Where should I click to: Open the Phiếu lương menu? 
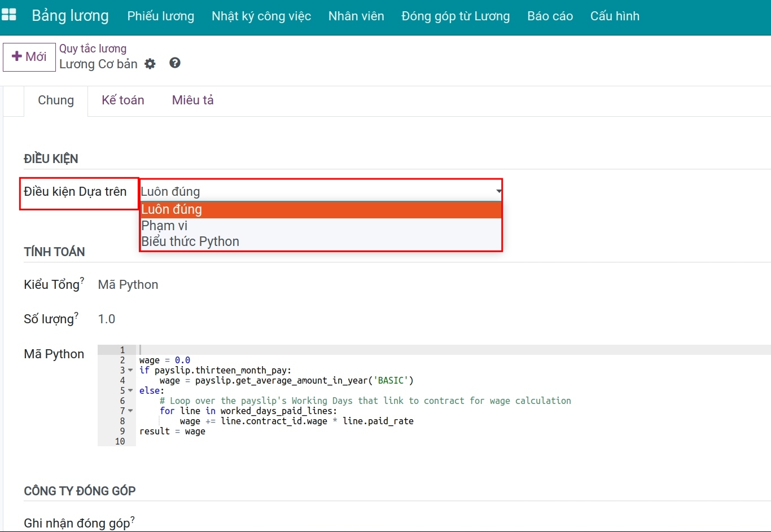pyautogui.click(x=160, y=16)
